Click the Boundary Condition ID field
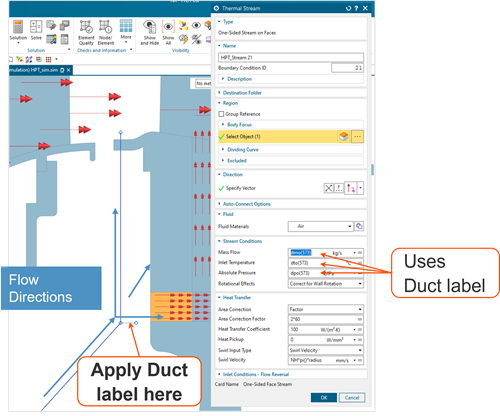Screen dimensions: 500x416 (347, 68)
